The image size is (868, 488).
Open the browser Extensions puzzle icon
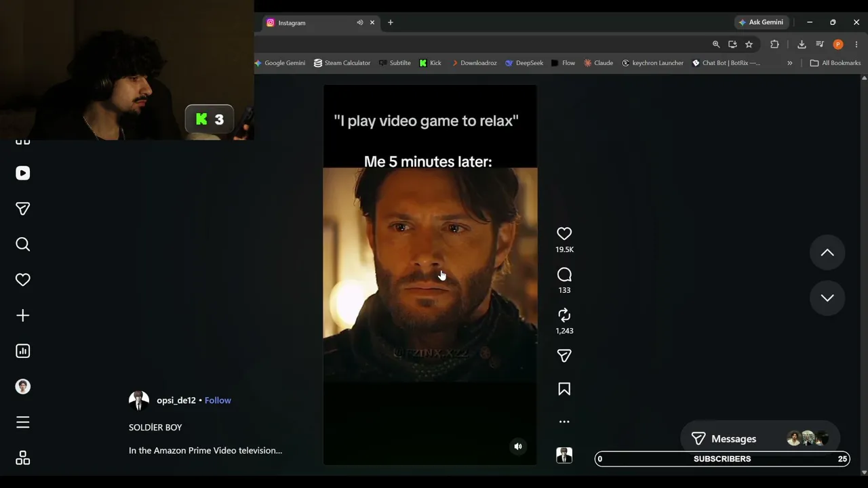(x=774, y=45)
